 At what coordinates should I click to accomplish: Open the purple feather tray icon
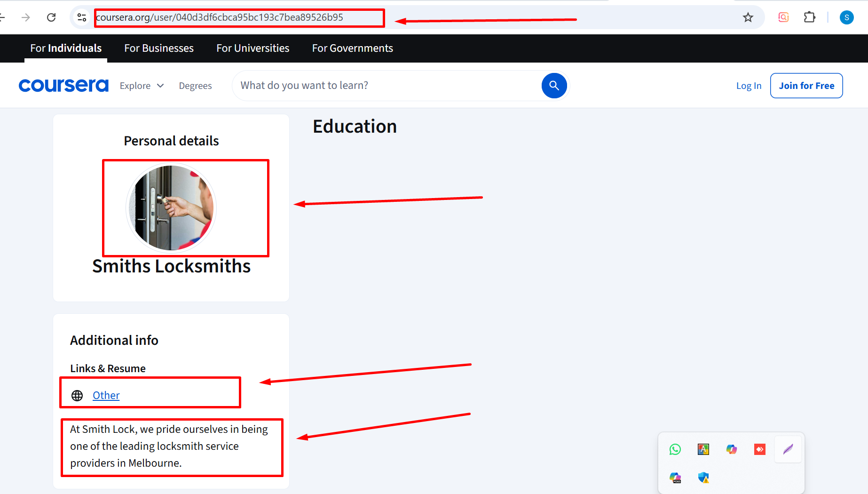click(x=788, y=449)
